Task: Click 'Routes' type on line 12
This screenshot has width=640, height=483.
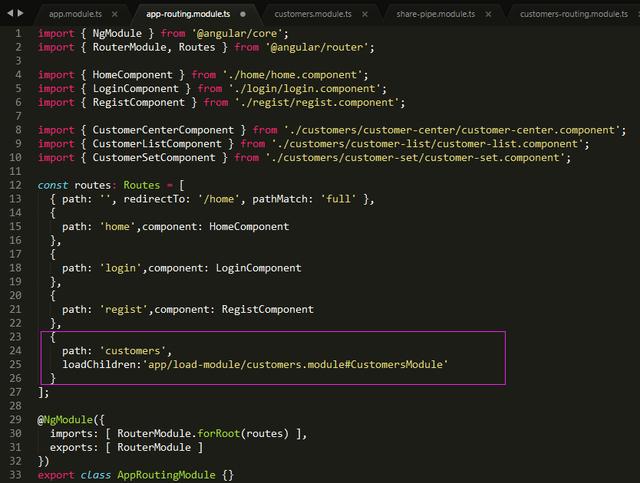Action: (x=142, y=185)
